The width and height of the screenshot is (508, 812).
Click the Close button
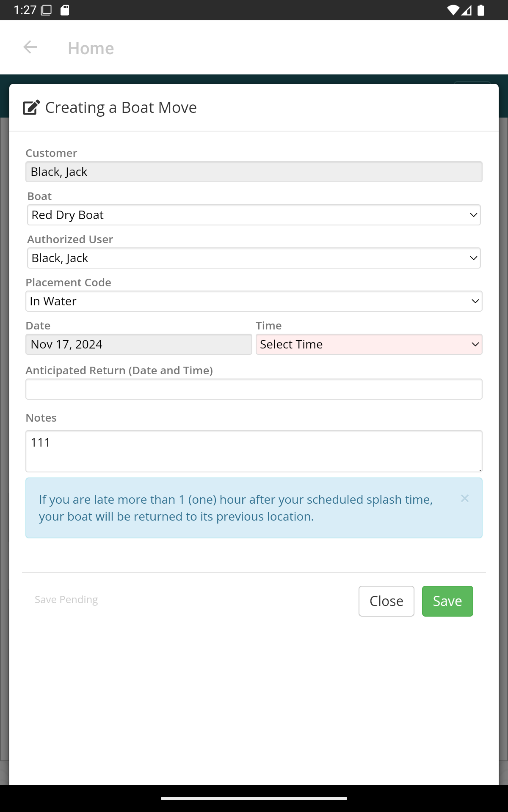coord(387,601)
